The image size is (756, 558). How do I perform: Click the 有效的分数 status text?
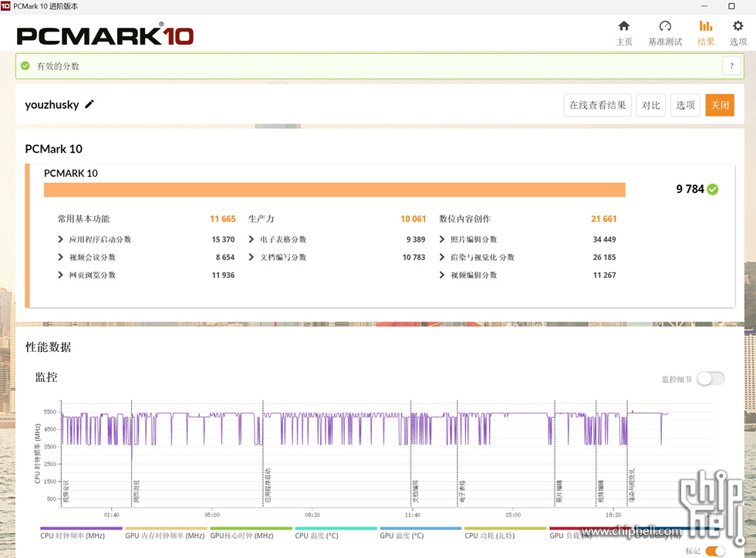[58, 66]
